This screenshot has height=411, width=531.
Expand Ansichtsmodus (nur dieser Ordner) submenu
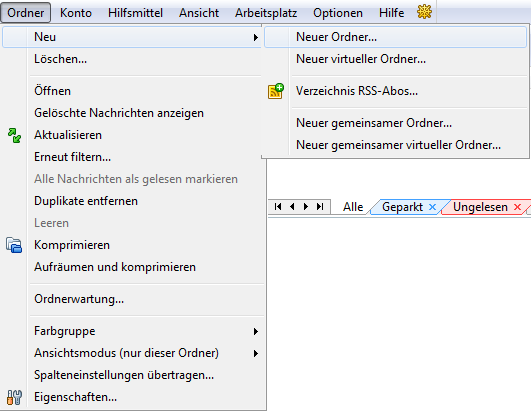click(256, 353)
